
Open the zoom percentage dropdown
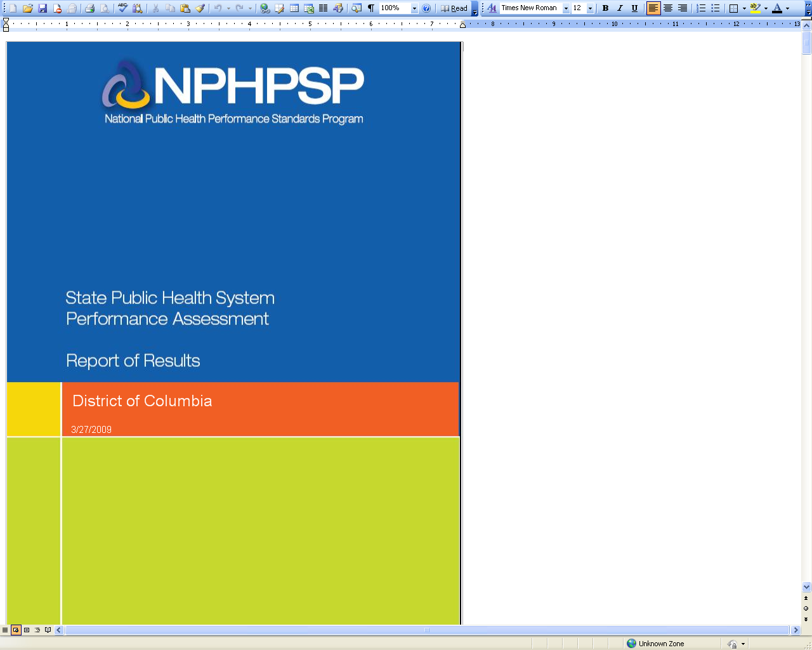414,8
